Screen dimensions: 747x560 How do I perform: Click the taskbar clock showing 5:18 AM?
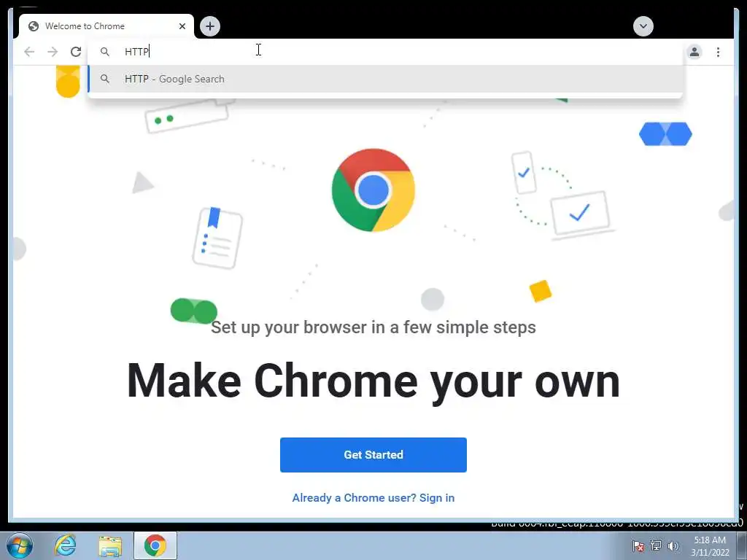click(x=710, y=545)
